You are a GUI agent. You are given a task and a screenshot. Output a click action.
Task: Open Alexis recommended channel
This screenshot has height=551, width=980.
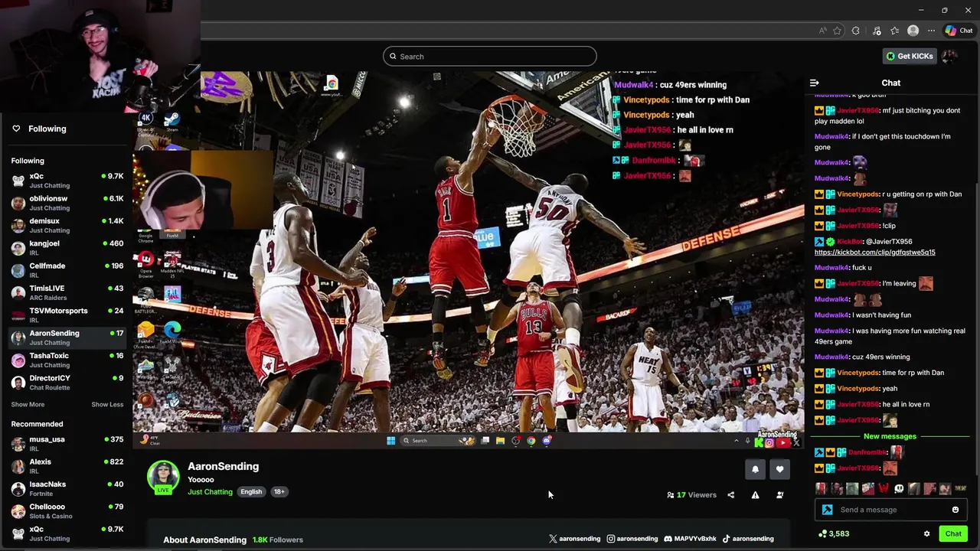(x=67, y=466)
